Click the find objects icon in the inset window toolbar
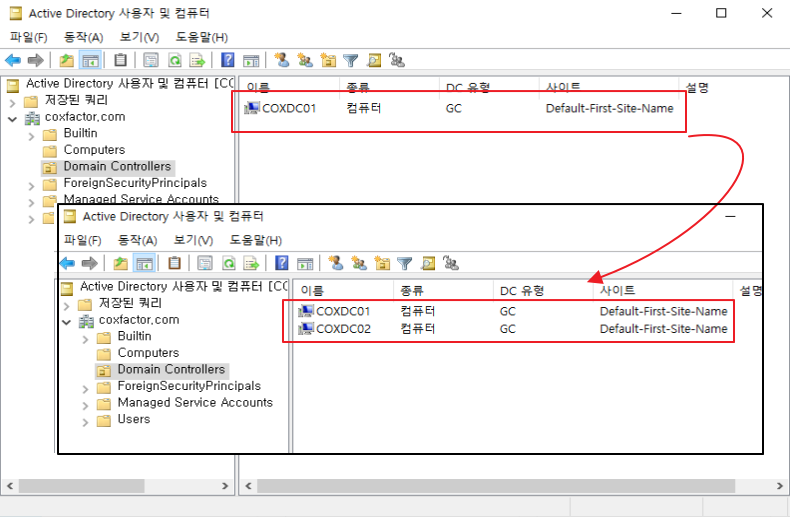This screenshot has width=790, height=517. tap(428, 263)
